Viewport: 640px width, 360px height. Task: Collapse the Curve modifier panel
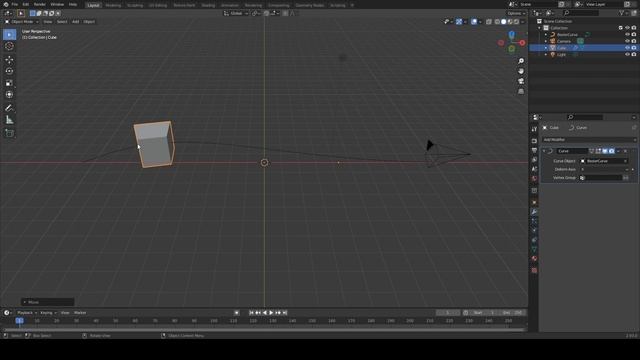[544, 151]
